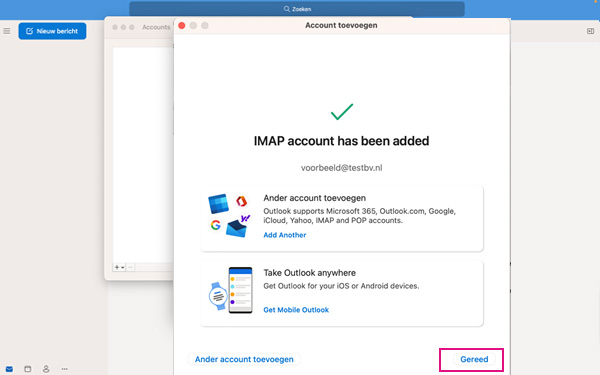Click the Take Outlook anywhere heading

click(x=310, y=273)
